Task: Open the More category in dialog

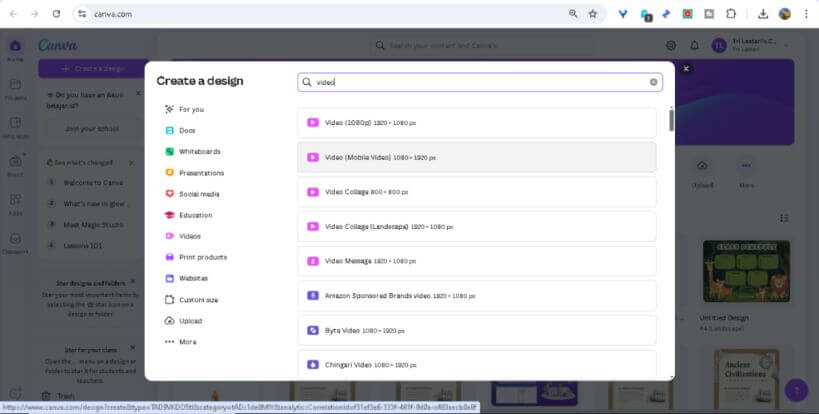Action: [x=181, y=342]
